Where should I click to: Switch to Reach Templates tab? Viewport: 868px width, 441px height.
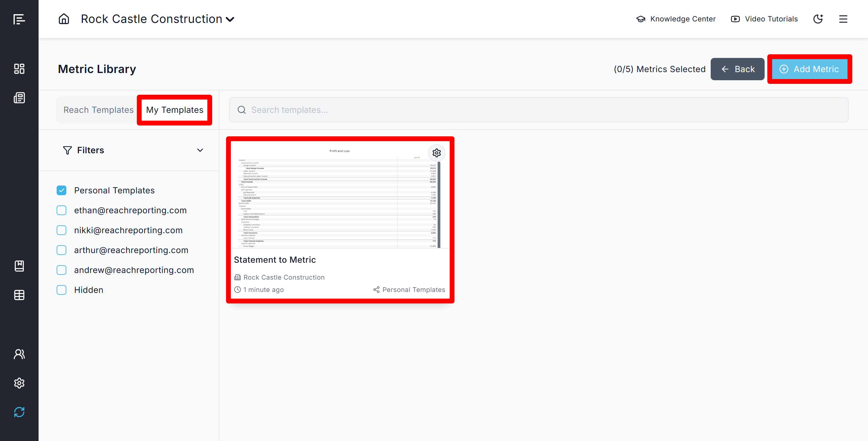click(x=98, y=110)
